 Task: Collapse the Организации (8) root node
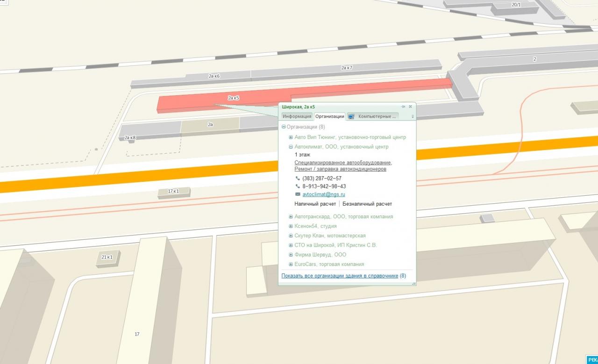(x=284, y=127)
